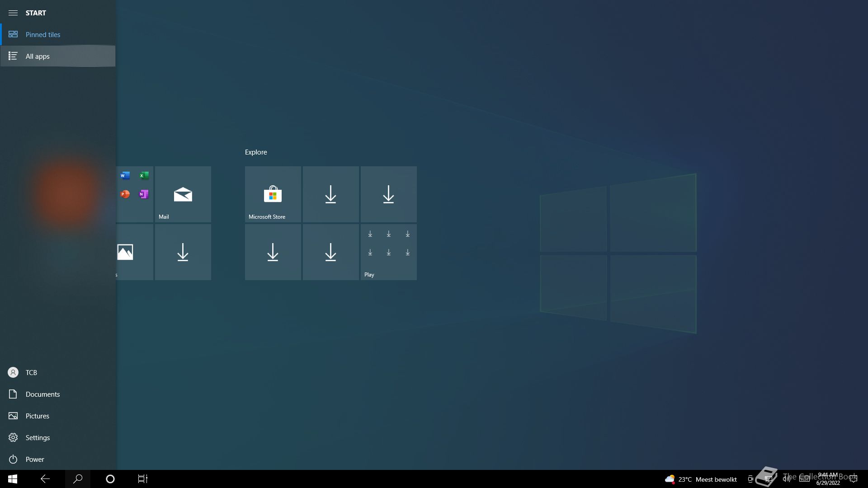868x488 pixels.
Task: Open the Play folder tile
Action: pos(388,252)
